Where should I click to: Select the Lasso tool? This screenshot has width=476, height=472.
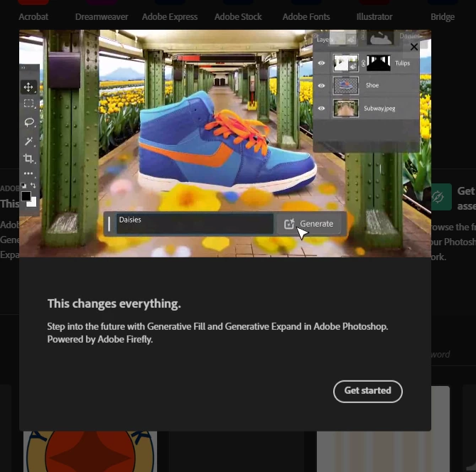(29, 122)
